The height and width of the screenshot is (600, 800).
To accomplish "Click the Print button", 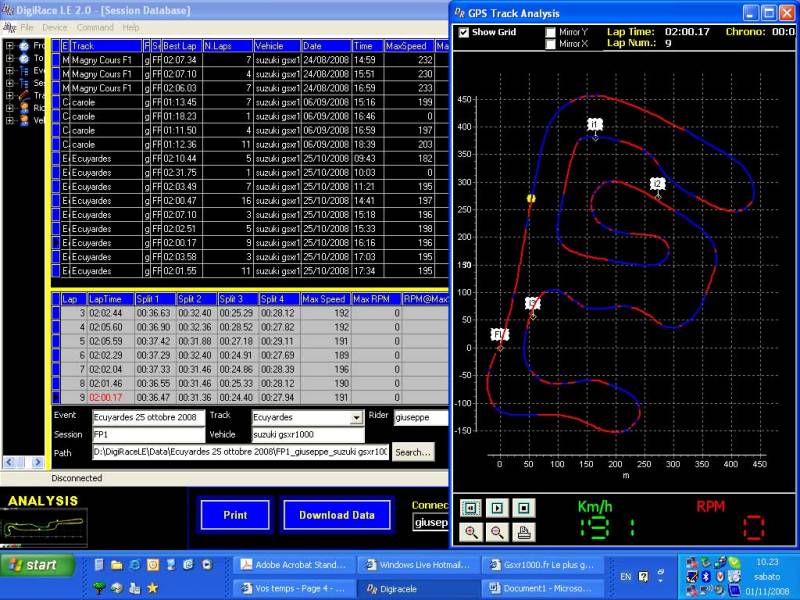I will pyautogui.click(x=235, y=515).
